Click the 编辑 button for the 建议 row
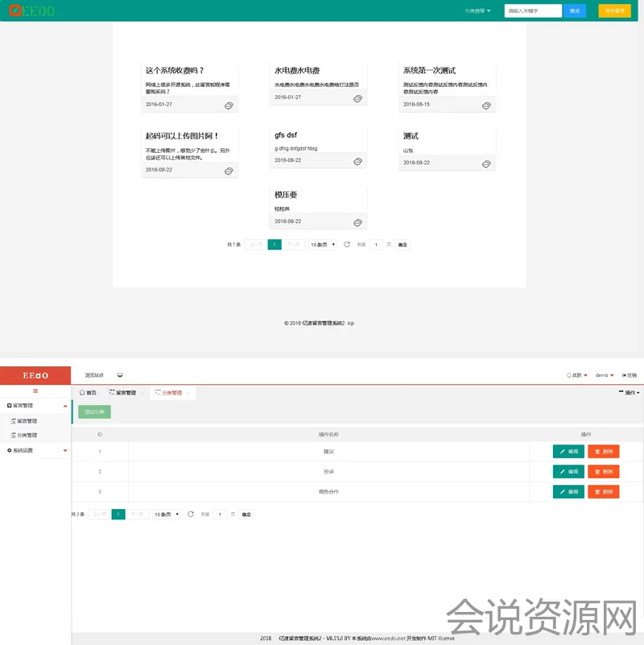The image size is (644, 645). coord(568,452)
